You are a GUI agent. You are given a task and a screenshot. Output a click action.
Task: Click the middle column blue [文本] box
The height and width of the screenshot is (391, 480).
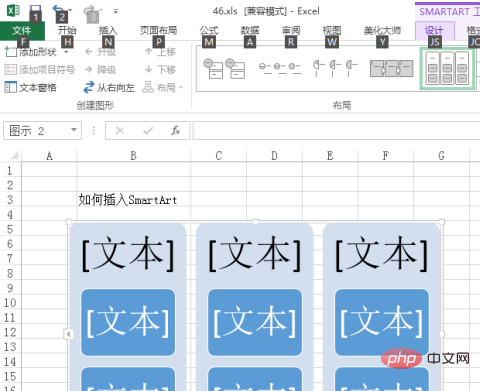coord(255,322)
